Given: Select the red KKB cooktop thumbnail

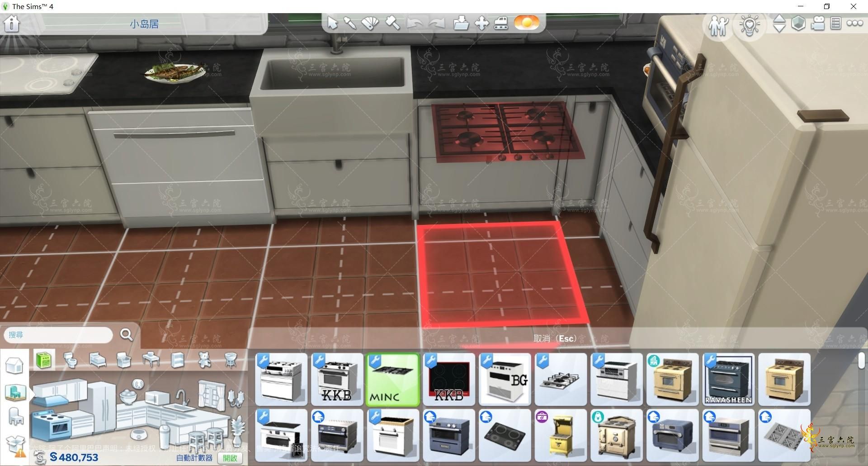Looking at the screenshot, I should pos(448,380).
